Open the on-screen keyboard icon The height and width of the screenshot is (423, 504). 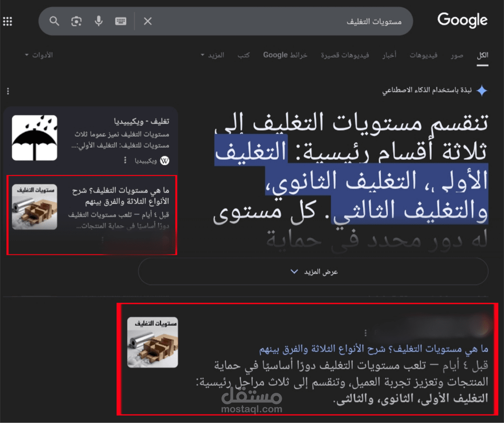[121, 21]
